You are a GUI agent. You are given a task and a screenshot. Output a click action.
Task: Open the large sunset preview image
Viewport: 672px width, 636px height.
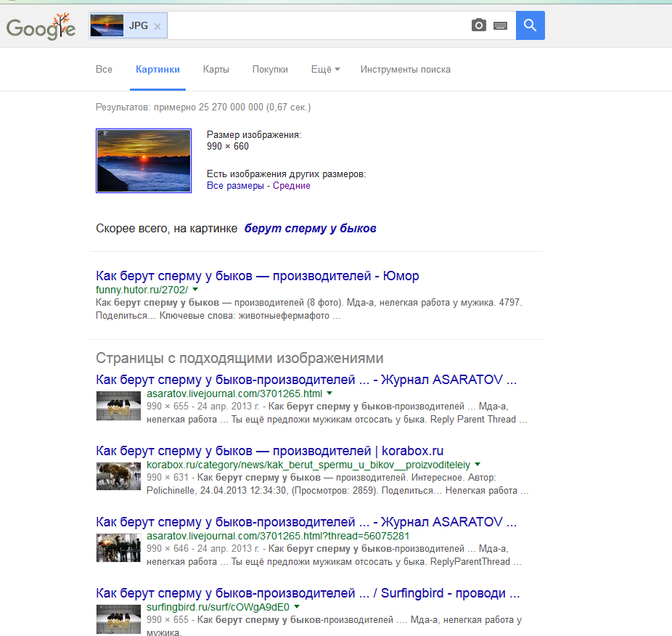(144, 160)
